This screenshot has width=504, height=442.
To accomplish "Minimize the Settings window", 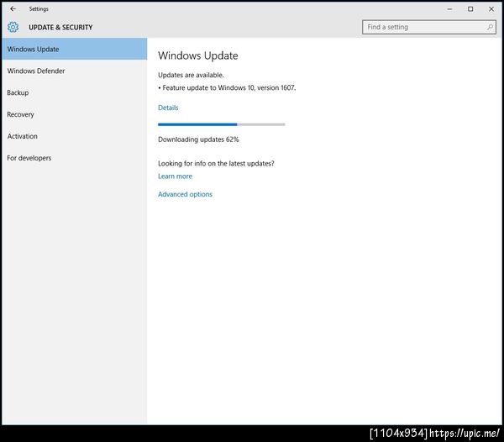I will (x=449, y=9).
